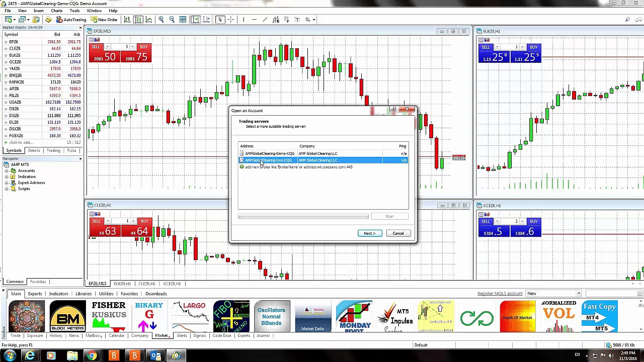Open the Help menu
644x362 pixels.
click(x=113, y=11)
